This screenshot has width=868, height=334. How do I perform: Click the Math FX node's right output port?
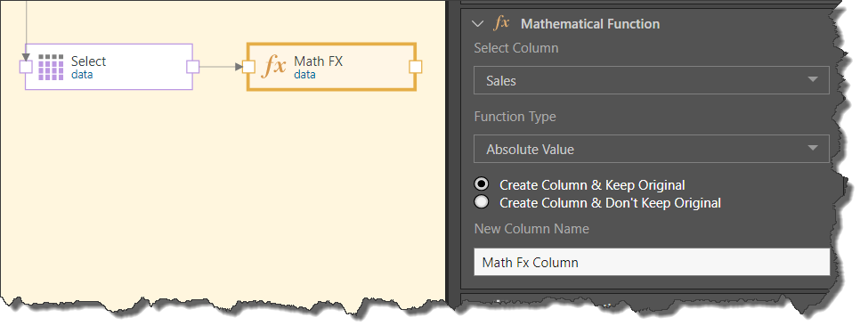[x=415, y=67]
